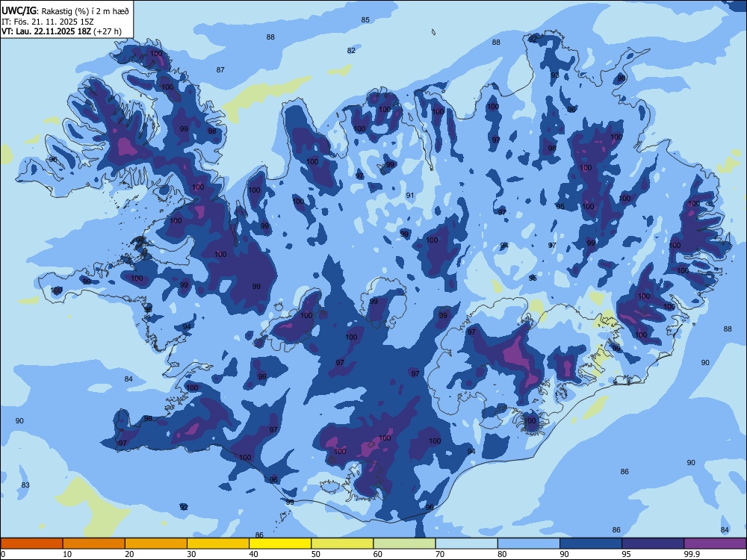Pick the pale yellow 50–60 legend swatch
Screen dimensions: 747x560
pos(342,544)
